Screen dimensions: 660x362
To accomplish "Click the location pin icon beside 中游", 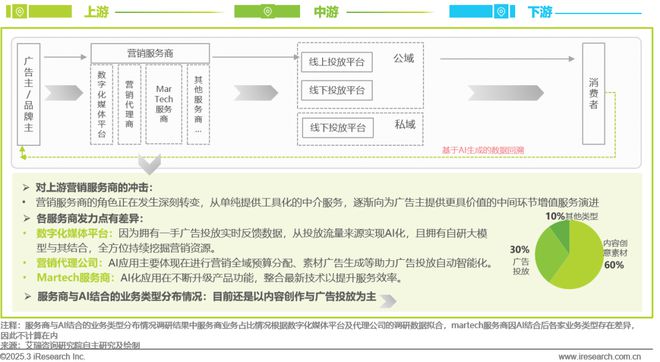I will [x=267, y=12].
